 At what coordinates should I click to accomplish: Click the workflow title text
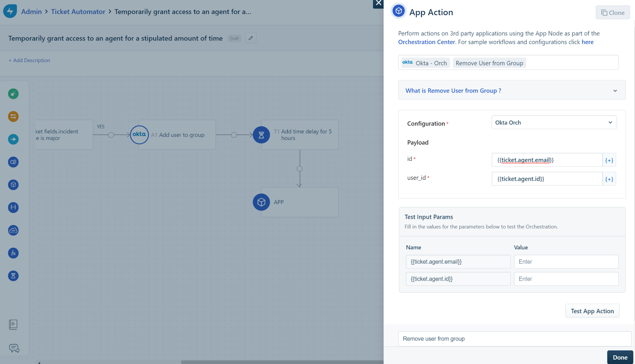115,38
